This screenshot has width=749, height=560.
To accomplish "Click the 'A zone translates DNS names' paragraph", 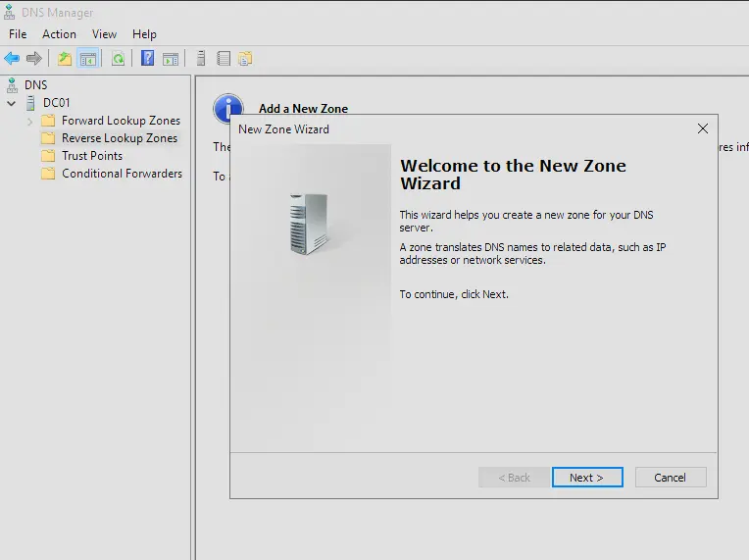I will click(532, 254).
